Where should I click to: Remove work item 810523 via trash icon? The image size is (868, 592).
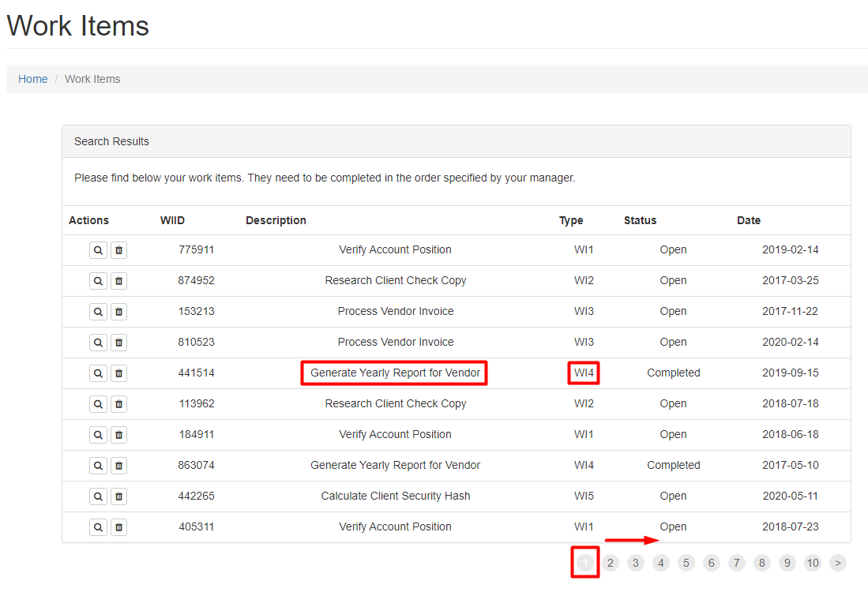coord(118,343)
